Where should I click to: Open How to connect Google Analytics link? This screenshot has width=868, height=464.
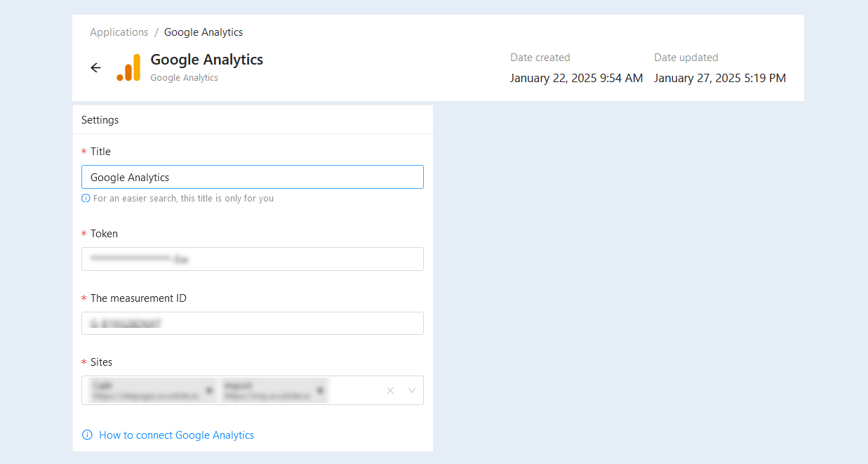177,435
